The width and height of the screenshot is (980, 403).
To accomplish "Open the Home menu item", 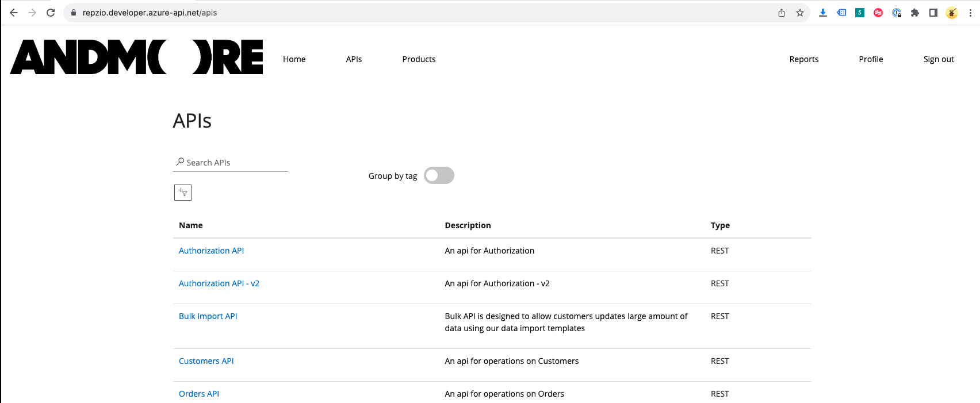I will click(294, 59).
